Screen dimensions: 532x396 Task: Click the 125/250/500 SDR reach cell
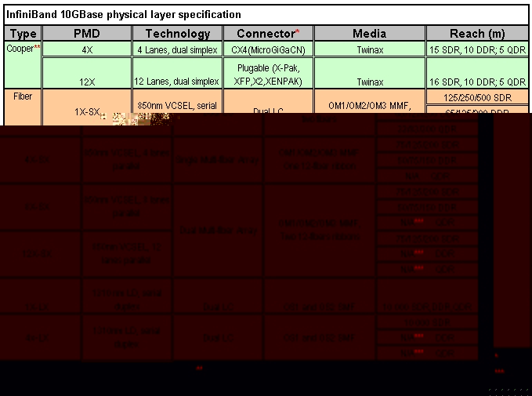[x=477, y=96]
